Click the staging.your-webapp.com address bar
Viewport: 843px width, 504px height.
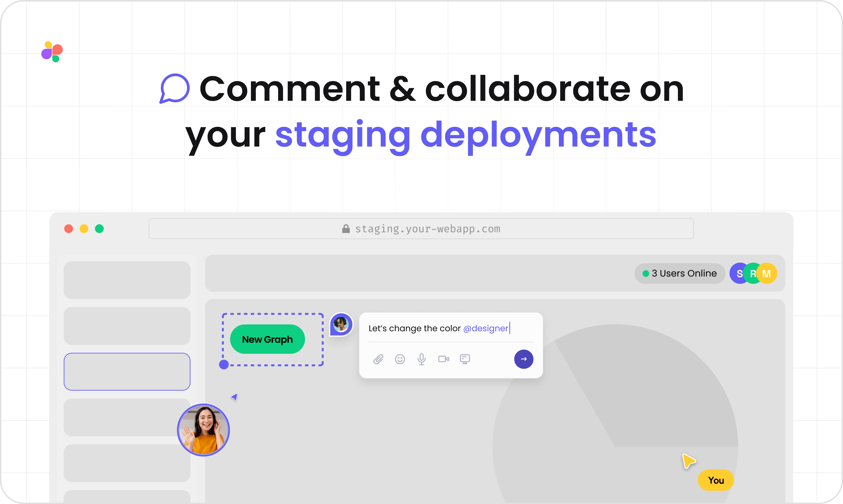pos(421,229)
